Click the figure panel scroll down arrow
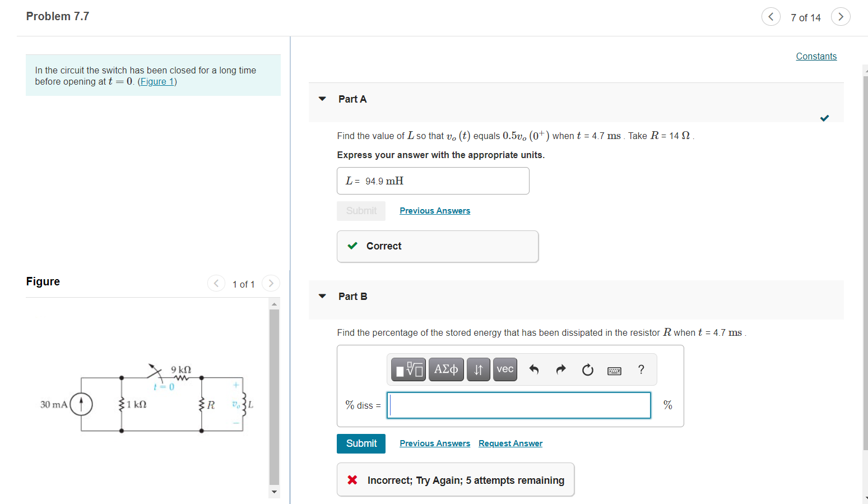 274,492
